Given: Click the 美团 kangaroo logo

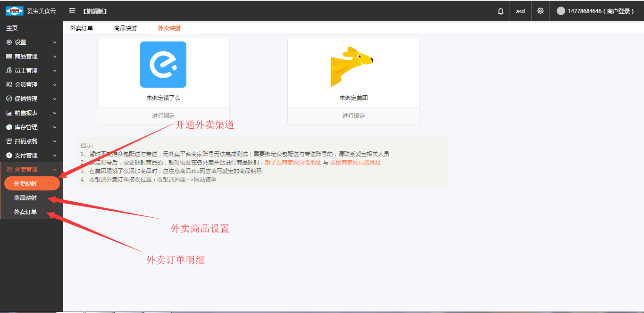Looking at the screenshot, I should (352, 66).
